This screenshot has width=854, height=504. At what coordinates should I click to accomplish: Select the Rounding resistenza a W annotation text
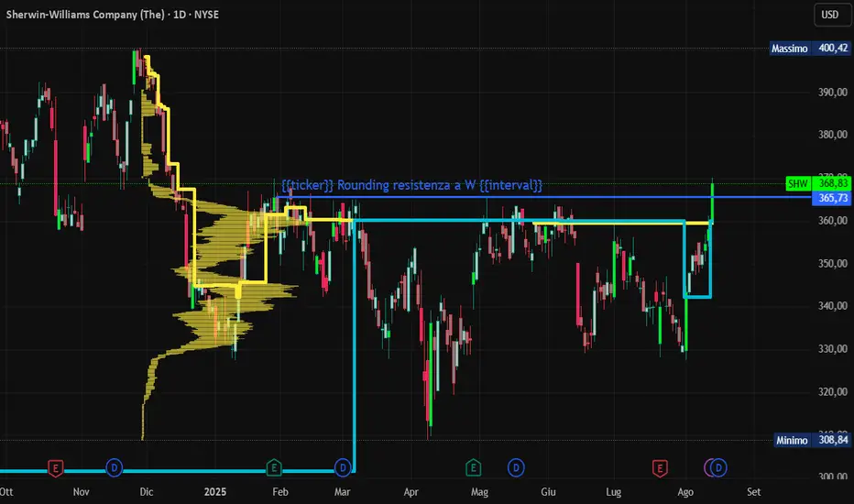click(411, 185)
